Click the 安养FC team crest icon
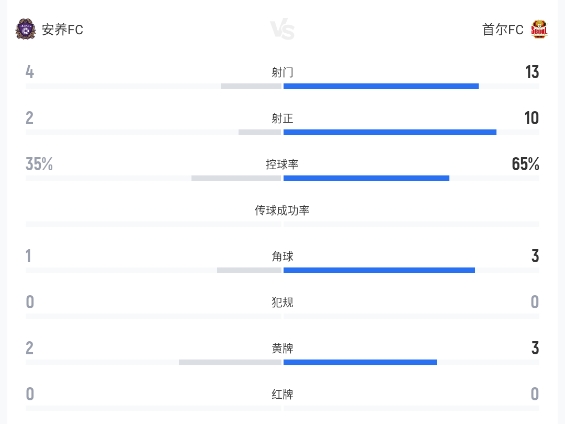The height and width of the screenshot is (424, 565). pos(26,29)
